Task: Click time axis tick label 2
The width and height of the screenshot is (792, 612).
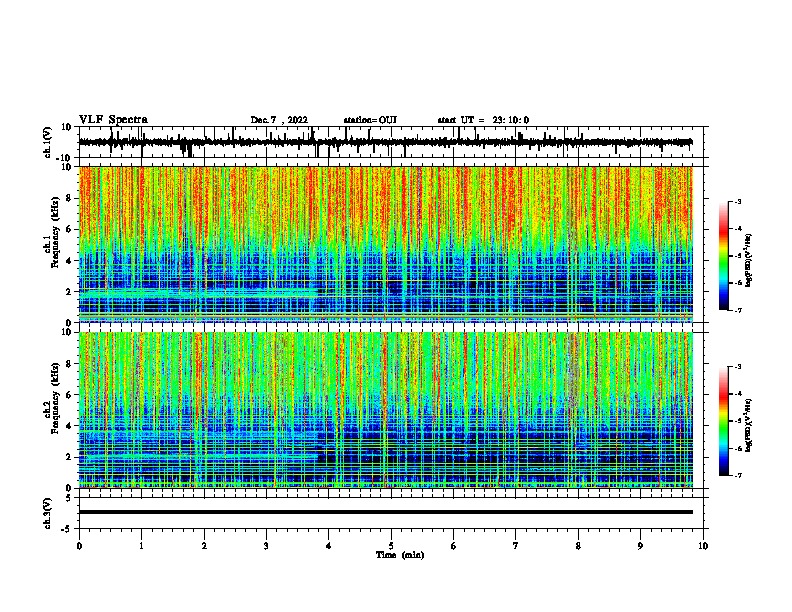Action: click(x=204, y=546)
